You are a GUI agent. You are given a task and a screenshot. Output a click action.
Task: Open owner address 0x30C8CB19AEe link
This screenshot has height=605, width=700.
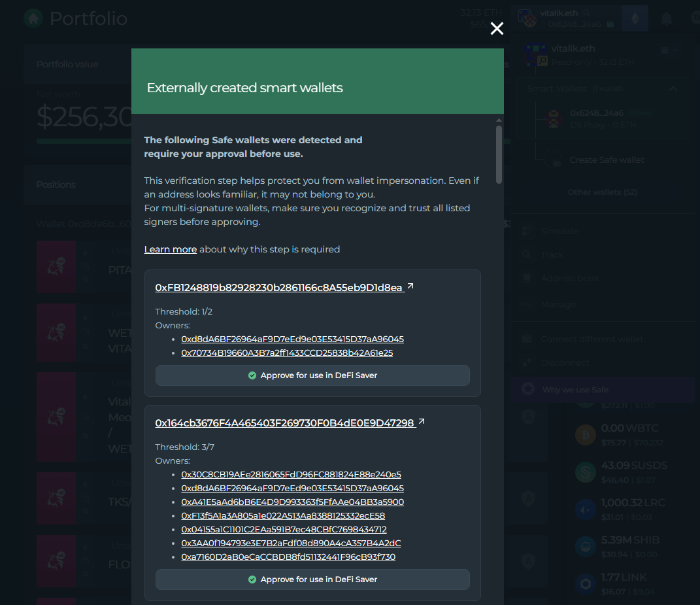pyautogui.click(x=291, y=475)
